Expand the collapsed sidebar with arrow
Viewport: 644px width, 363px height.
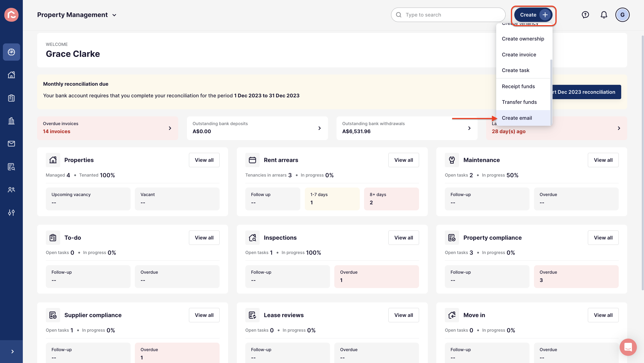[12, 352]
